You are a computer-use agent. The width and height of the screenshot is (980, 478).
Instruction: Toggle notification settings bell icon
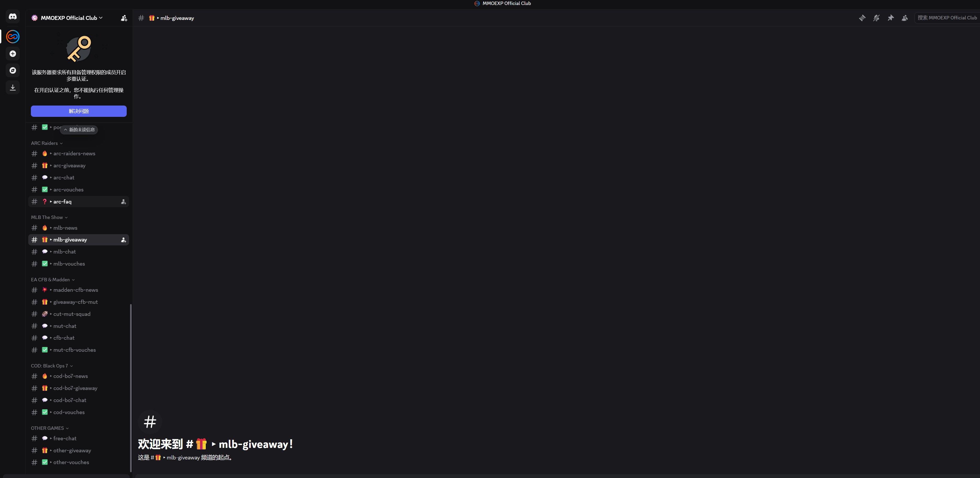(876, 18)
